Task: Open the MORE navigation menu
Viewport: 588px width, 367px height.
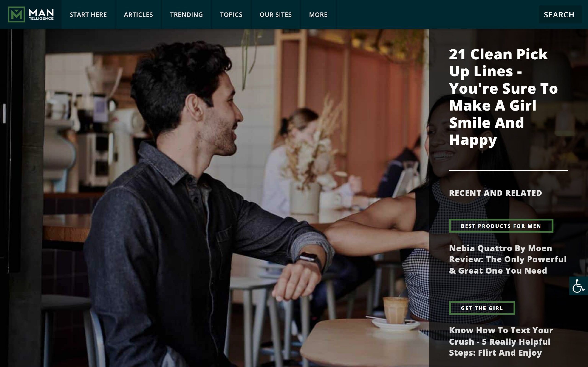Action: [318, 14]
